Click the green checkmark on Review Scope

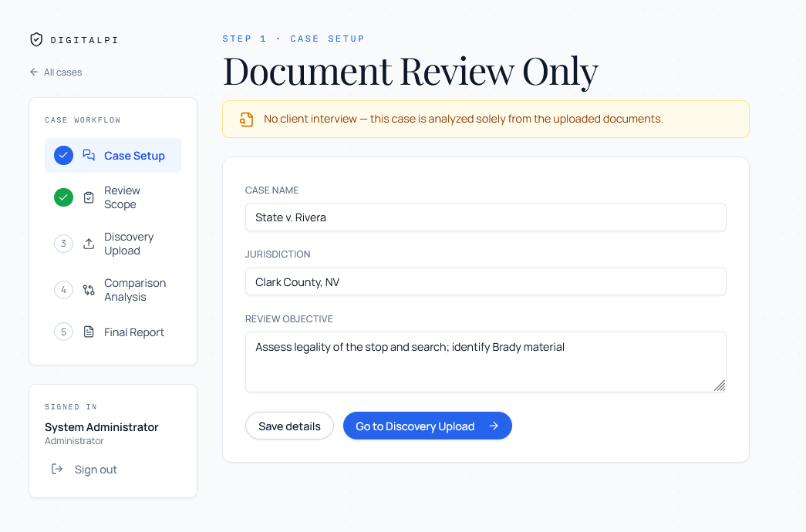pyautogui.click(x=64, y=197)
